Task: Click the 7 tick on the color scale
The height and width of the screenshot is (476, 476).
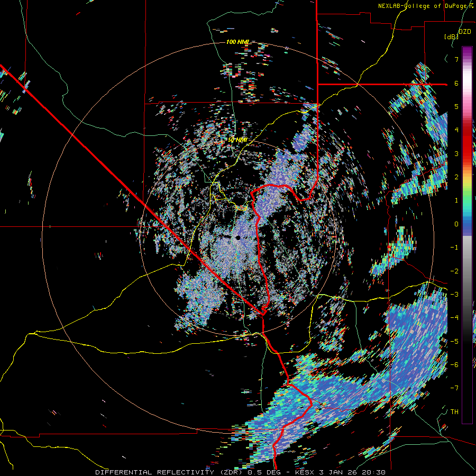Action: [x=456, y=59]
